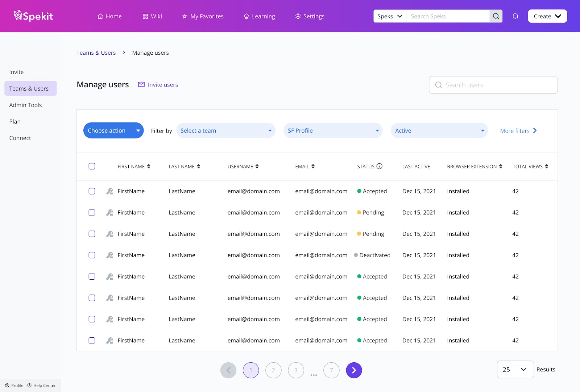
Task: Go to Home in top navigation
Action: (x=109, y=16)
